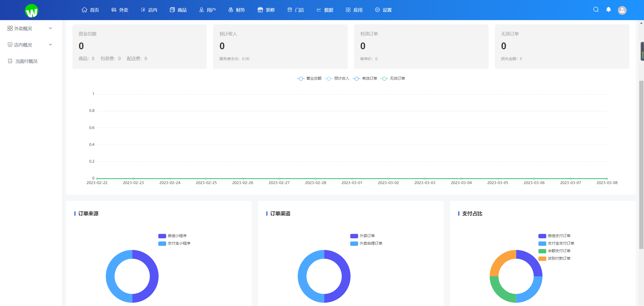Open the 外卖 menu
Viewport: 644px width, 306px height.
[x=120, y=10]
